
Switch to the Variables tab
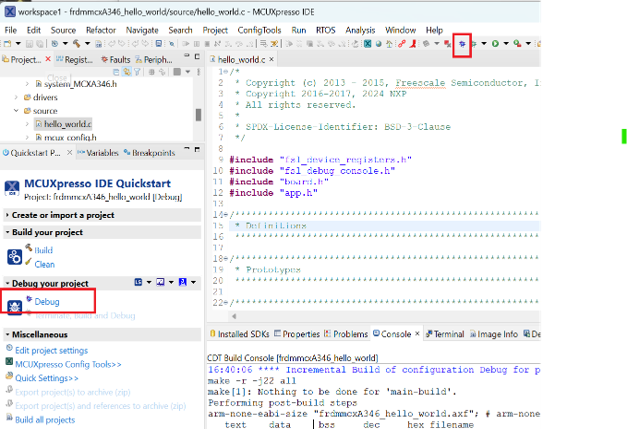coord(100,153)
